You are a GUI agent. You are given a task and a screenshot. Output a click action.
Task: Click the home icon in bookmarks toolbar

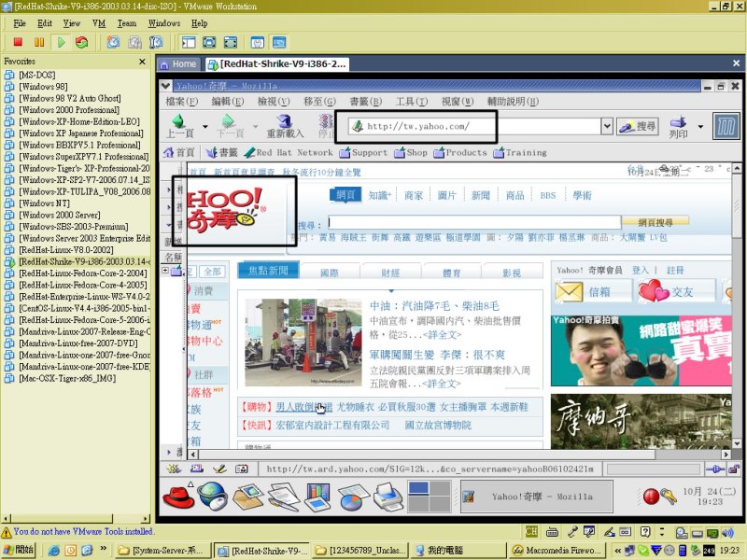click(x=169, y=152)
